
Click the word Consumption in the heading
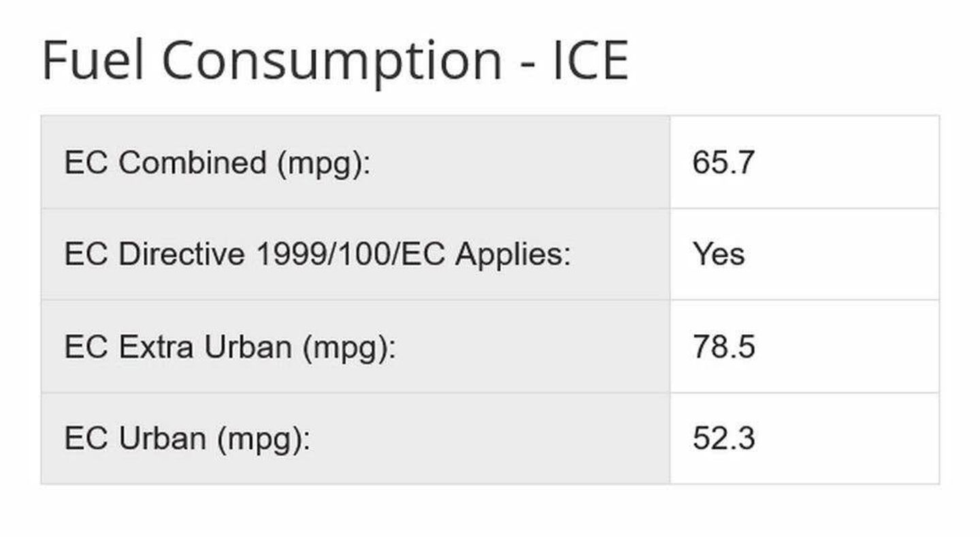[332, 61]
